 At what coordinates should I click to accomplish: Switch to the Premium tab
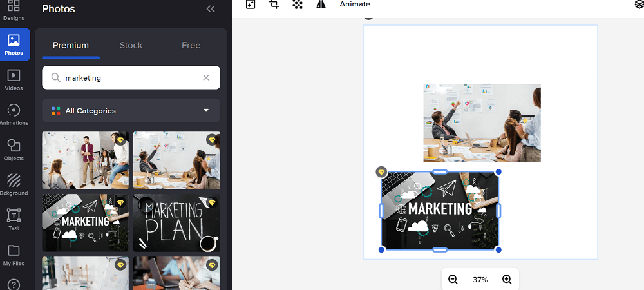tap(71, 45)
